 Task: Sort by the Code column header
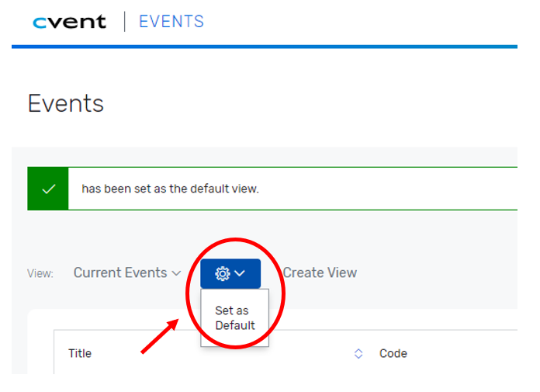click(393, 353)
